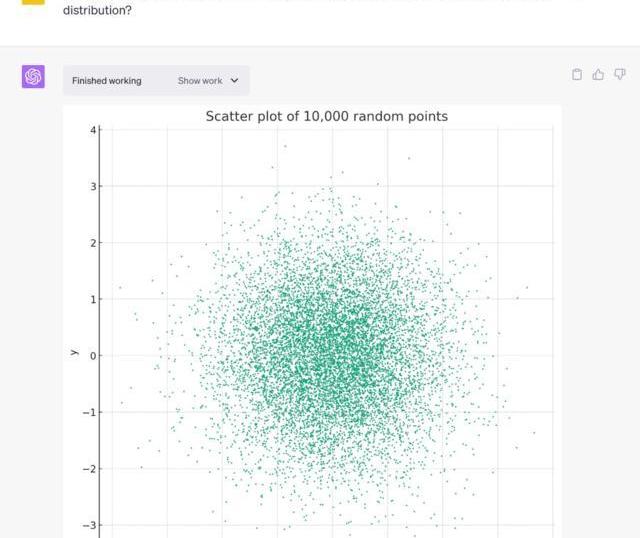The width and height of the screenshot is (640, 538).
Task: Click the yellow user avatar
Action: tap(33, 3)
